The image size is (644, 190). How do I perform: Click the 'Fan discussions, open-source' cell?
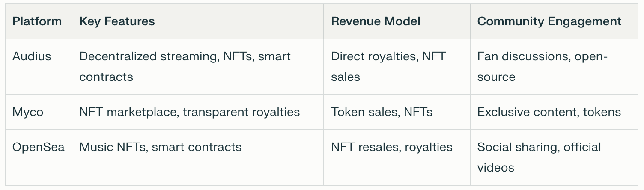tap(543, 66)
